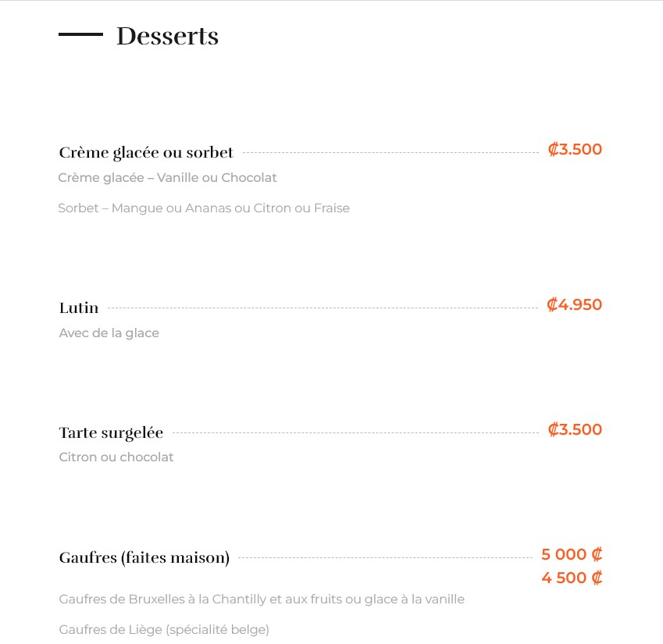The width and height of the screenshot is (663, 644).
Task: Click the 5 000 ₡ Gaufres price
Action: pyautogui.click(x=572, y=554)
